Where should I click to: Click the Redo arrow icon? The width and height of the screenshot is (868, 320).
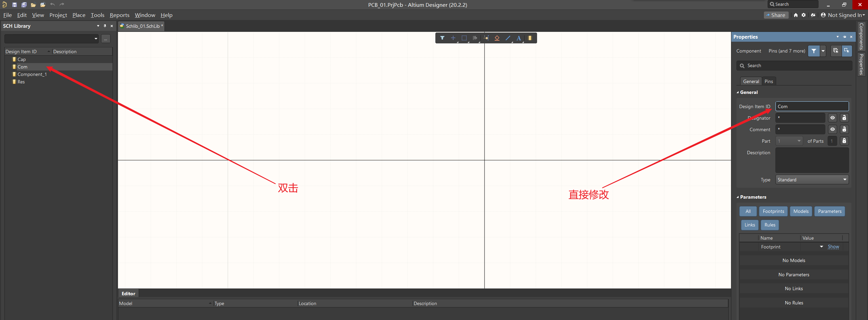pyautogui.click(x=62, y=4)
